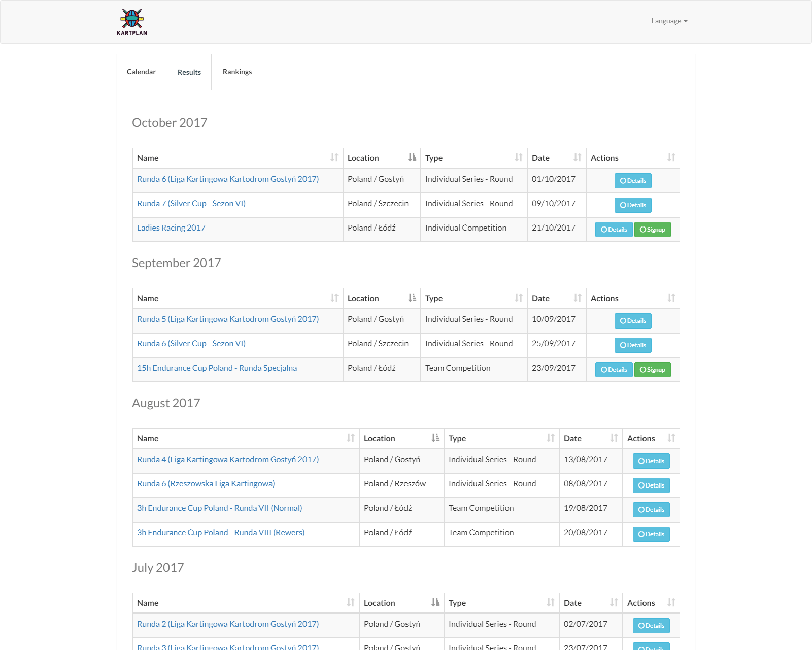Sort July table by Name icon
The width and height of the screenshot is (812, 650).
[x=351, y=603]
